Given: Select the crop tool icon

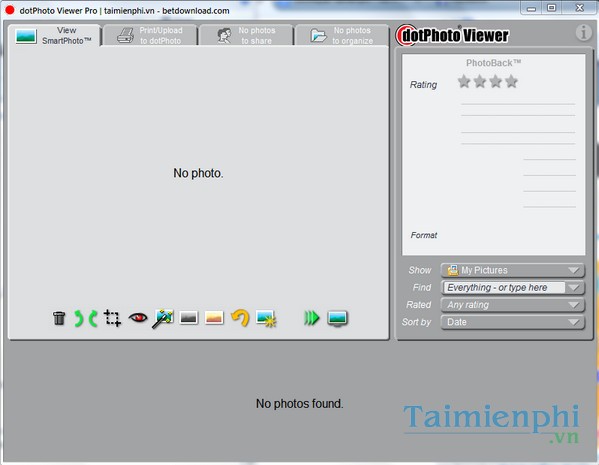Looking at the screenshot, I should 112,318.
